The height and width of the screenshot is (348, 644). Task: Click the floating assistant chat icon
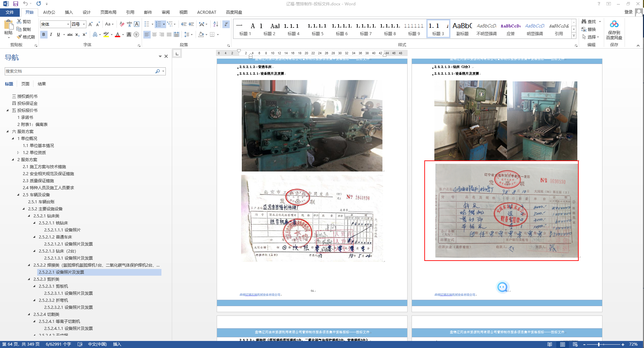coord(502,287)
